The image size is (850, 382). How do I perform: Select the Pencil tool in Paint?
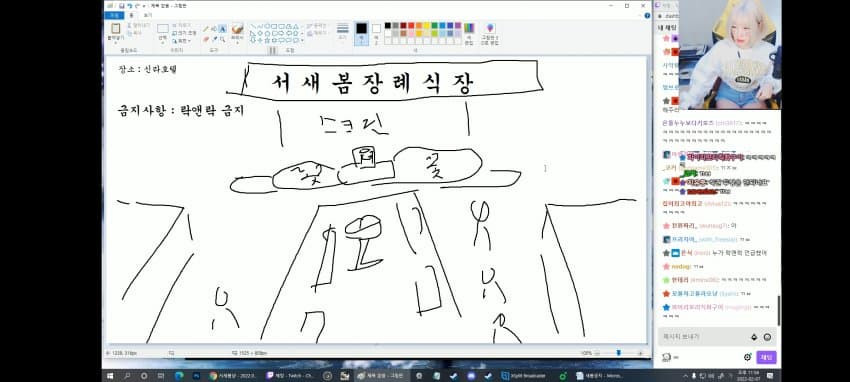point(206,29)
